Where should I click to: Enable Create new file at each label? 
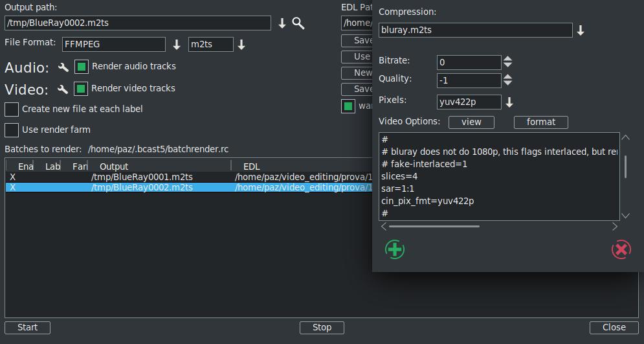[12, 109]
